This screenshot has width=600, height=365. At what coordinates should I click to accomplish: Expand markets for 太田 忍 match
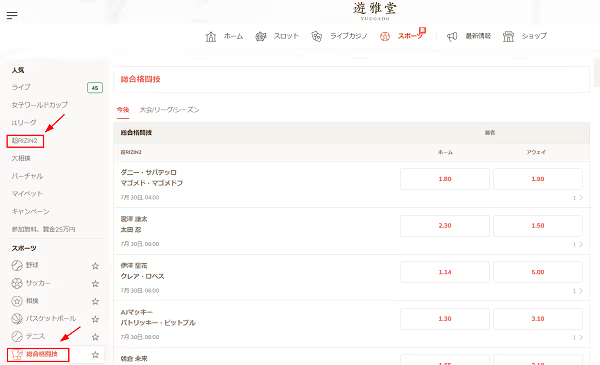(578, 244)
